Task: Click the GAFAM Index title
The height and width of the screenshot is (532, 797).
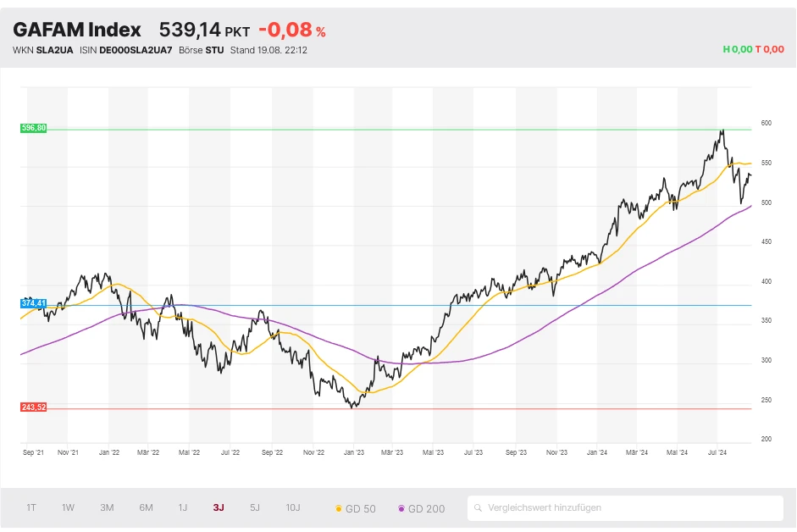Action: coord(77,30)
